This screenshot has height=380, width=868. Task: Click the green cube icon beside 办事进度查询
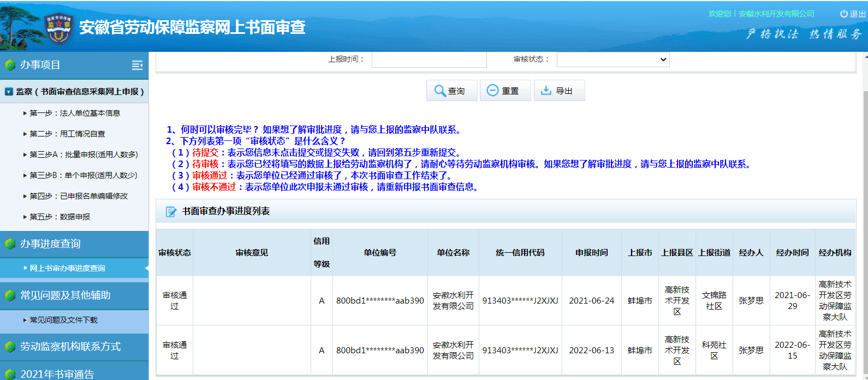10,244
